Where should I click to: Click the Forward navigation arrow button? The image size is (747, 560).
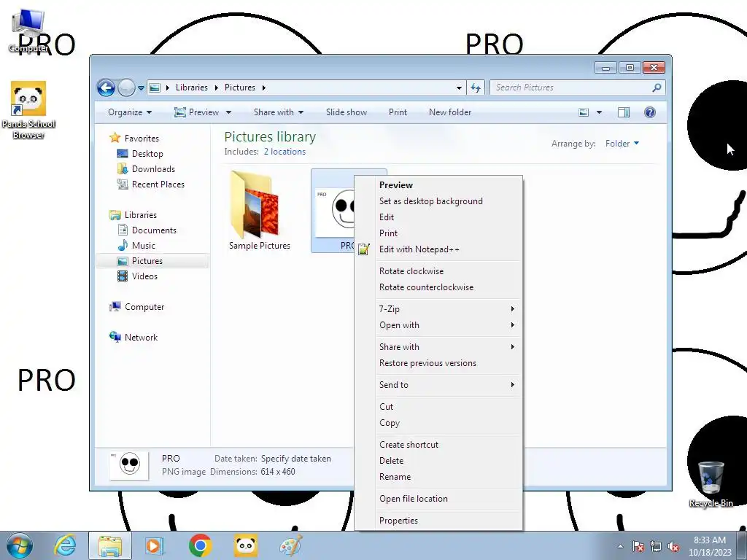pos(126,87)
